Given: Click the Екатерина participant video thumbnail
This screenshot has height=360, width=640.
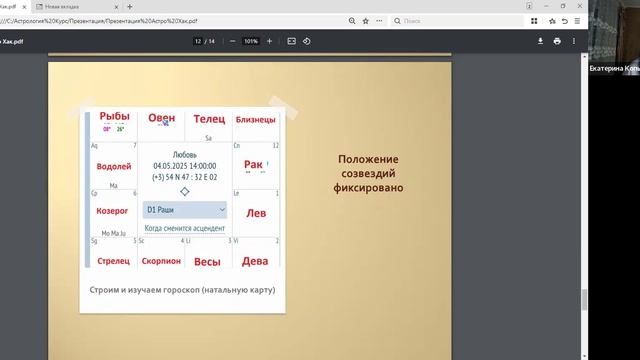Looking at the screenshot, I should click(614, 38).
